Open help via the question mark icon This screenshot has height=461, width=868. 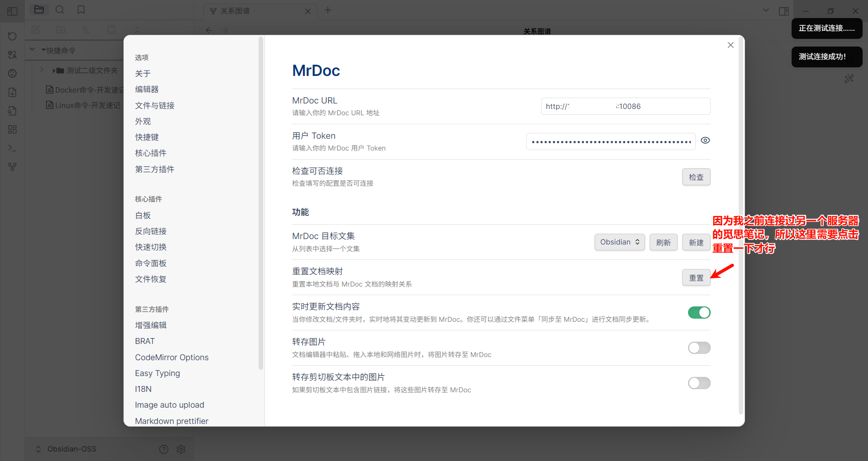point(164,449)
